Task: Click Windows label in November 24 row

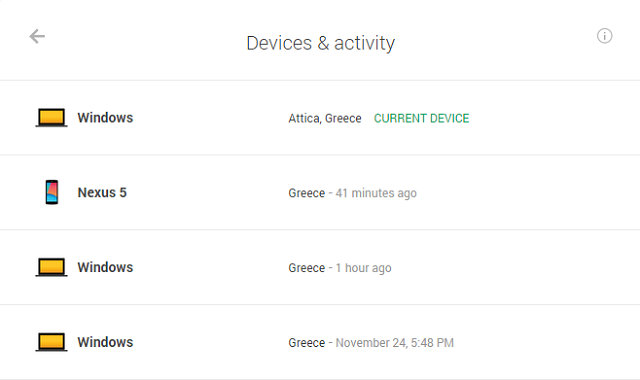Action: (x=105, y=342)
